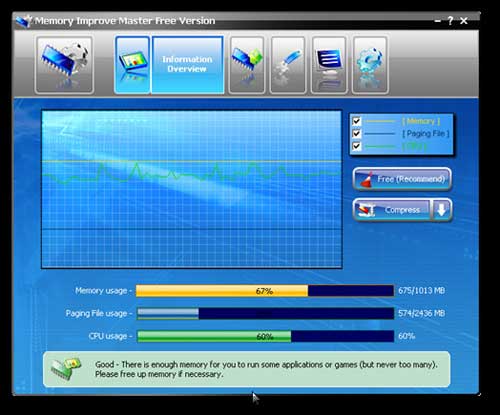The height and width of the screenshot is (415, 500).
Task: Toggle the Memory graph line checkbox
Action: pyautogui.click(x=357, y=121)
